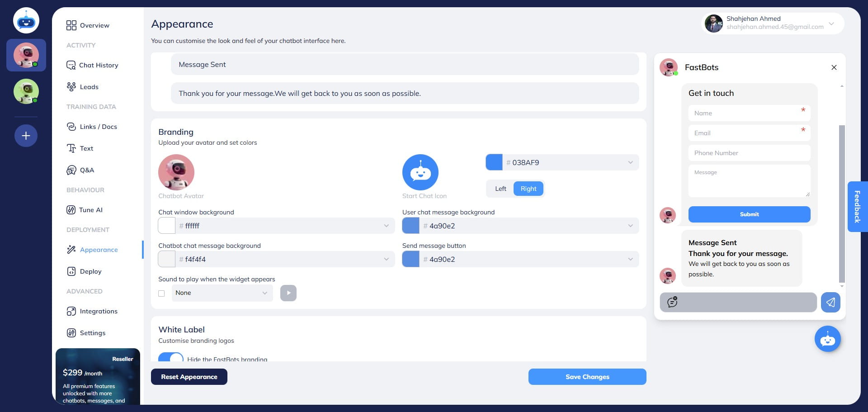Image resolution: width=868 pixels, height=412 pixels.
Task: Enable the sound to play checkbox
Action: [x=161, y=293]
